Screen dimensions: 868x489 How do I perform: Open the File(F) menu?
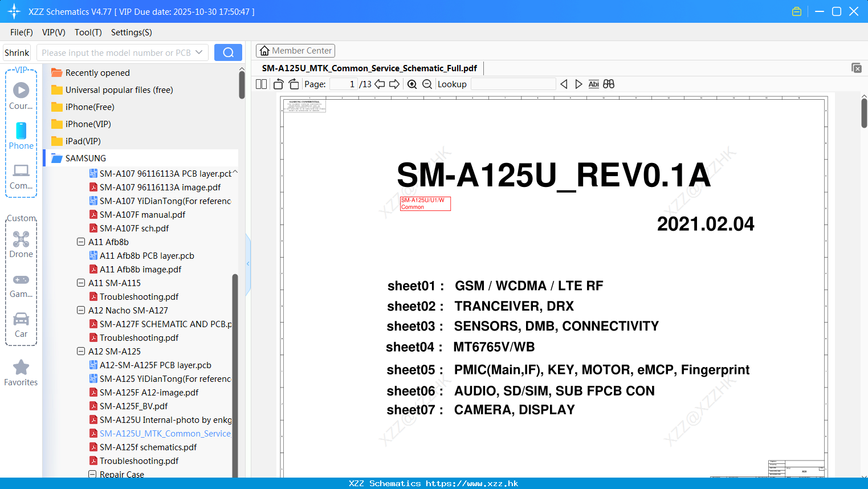click(x=22, y=32)
